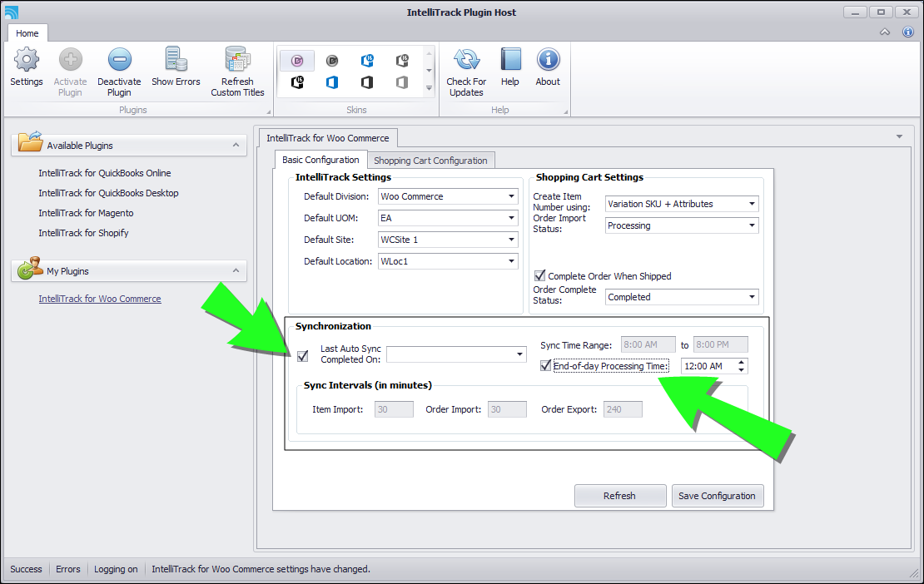Select the IntelliTrack for Woo Commerce document tab

point(328,138)
